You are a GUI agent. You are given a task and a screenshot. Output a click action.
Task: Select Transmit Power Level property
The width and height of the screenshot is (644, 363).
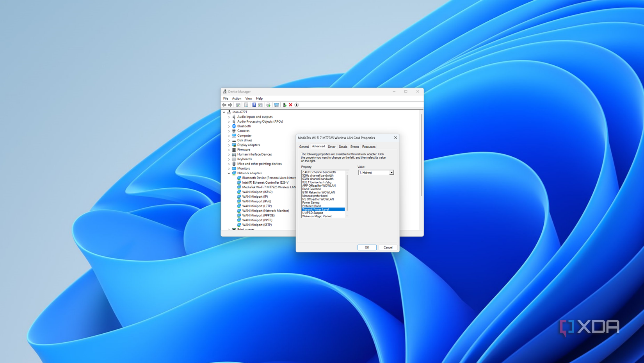[x=323, y=209]
